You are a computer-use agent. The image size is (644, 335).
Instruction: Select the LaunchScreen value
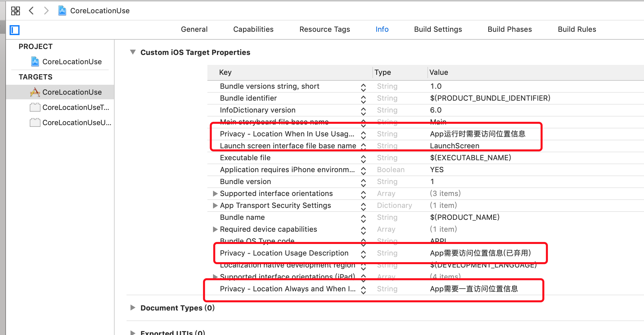pyautogui.click(x=455, y=146)
